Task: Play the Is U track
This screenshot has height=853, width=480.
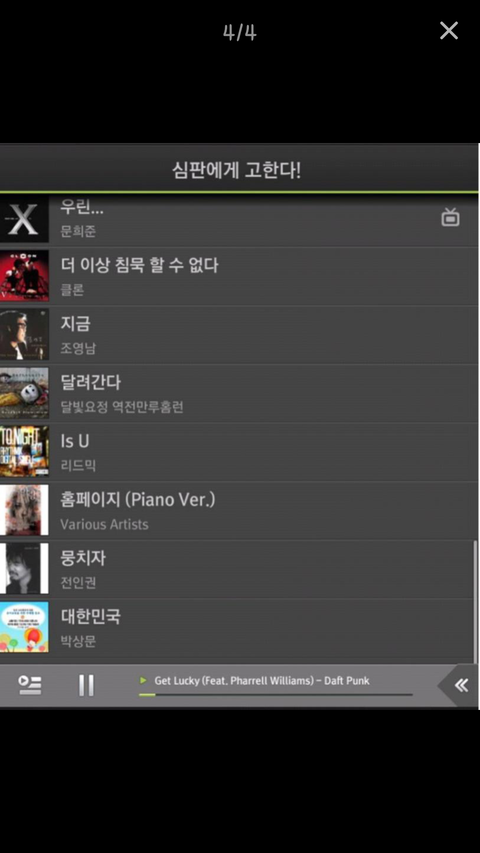Action: [239, 452]
